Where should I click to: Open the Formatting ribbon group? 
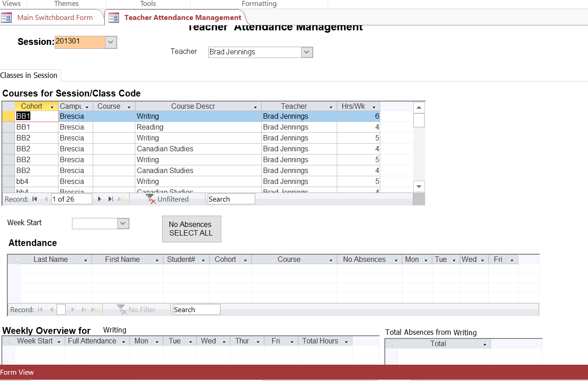click(x=259, y=4)
